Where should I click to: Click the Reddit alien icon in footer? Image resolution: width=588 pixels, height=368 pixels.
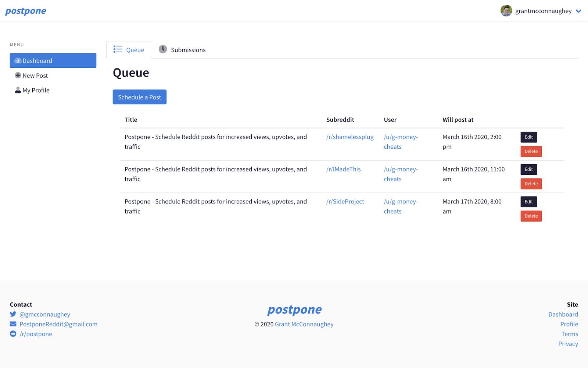point(13,334)
